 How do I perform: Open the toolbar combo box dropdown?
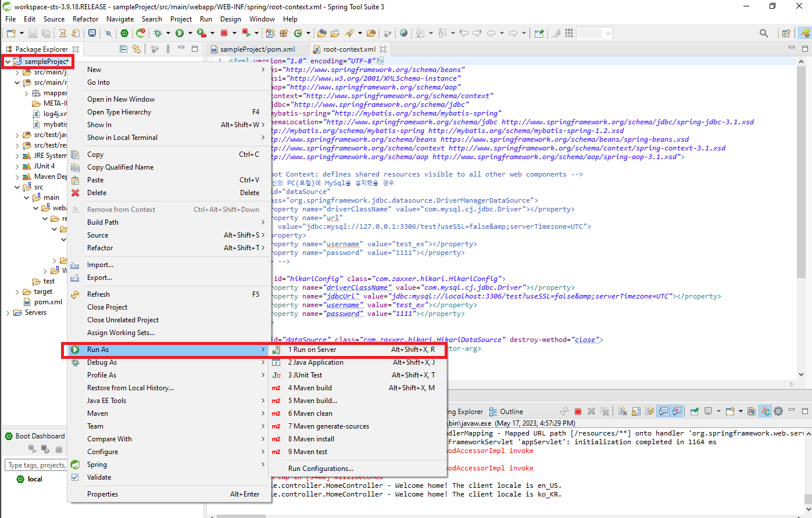point(608,33)
